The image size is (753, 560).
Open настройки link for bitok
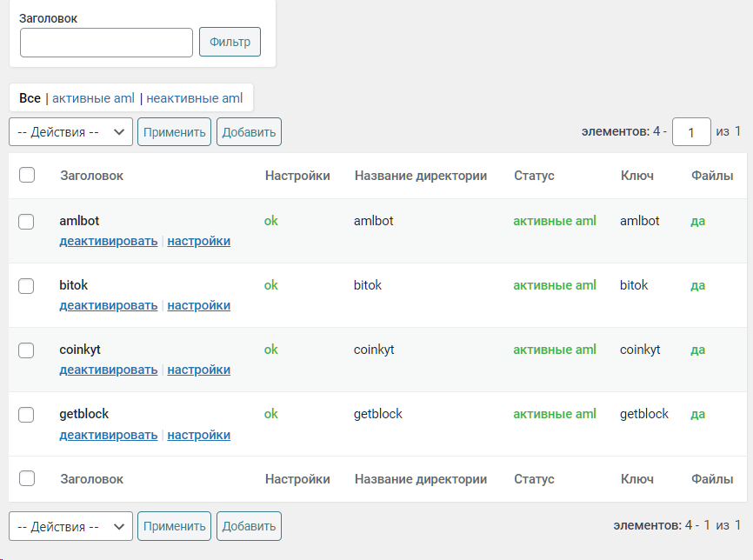click(198, 306)
